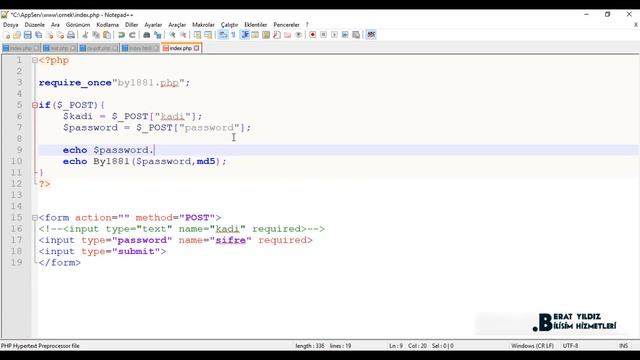Toggle show all characters pilcrow icon
Viewport: 640px width, 360px height.
tap(233, 35)
